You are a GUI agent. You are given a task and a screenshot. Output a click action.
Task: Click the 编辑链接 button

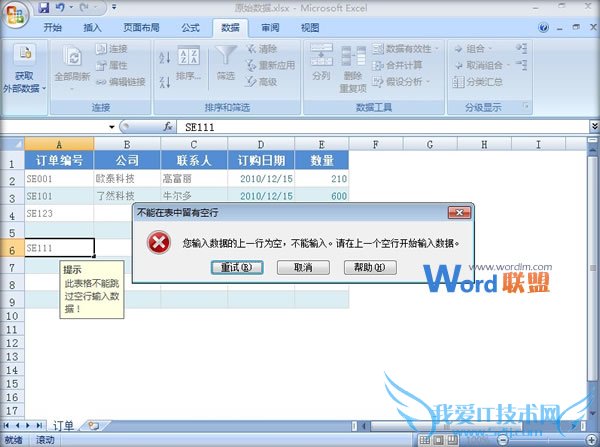point(121,82)
